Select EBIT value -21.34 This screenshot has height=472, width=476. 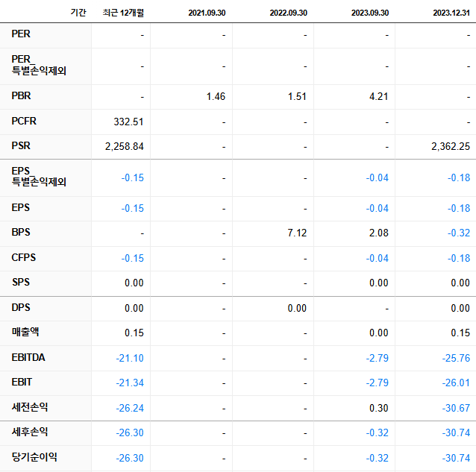[x=130, y=383]
